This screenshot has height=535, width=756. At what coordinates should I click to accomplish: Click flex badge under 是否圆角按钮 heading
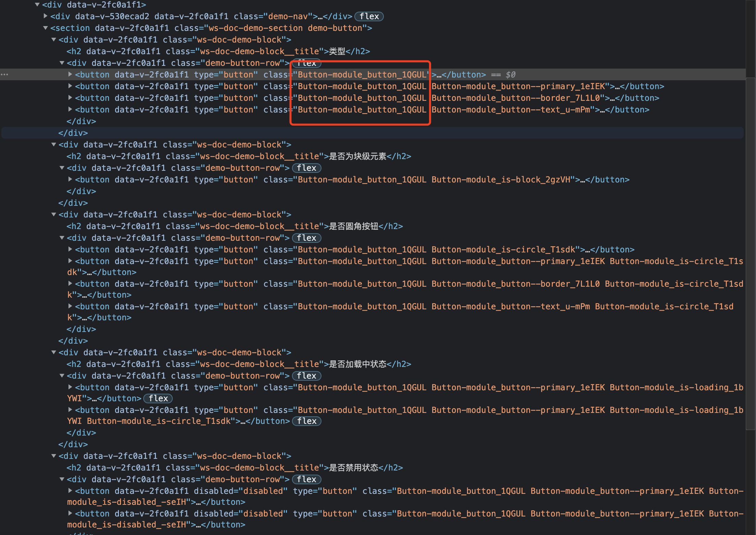306,238
